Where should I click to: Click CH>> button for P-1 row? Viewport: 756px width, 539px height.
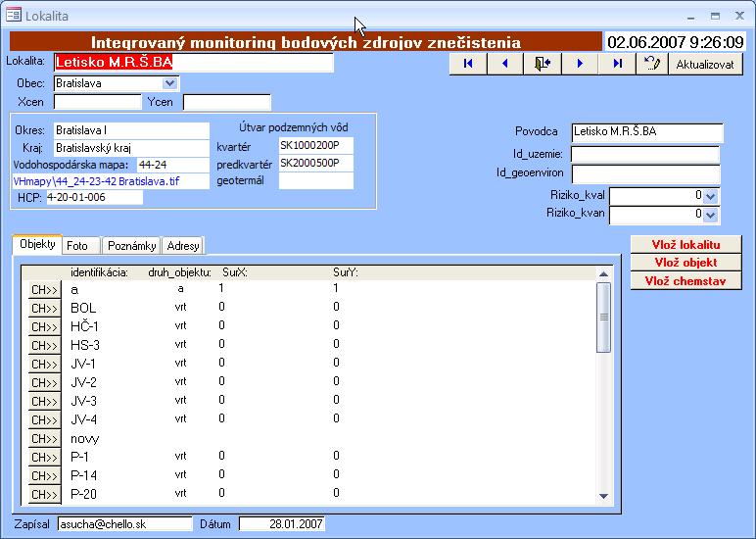[x=44, y=458]
